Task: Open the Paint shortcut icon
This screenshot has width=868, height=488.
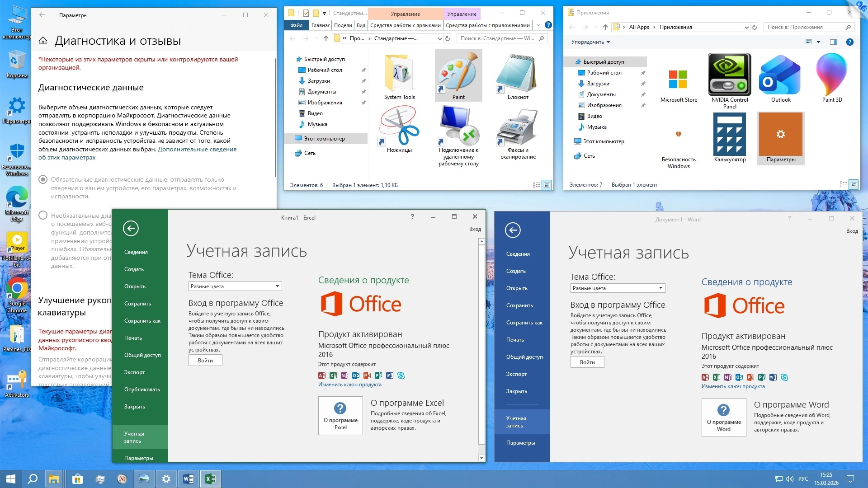Action: click(458, 72)
